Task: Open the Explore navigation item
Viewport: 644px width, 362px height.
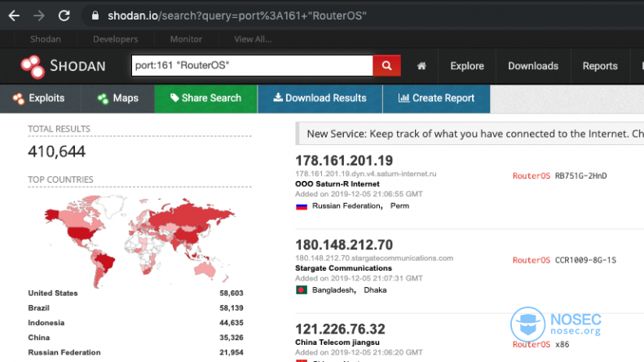Action: pyautogui.click(x=467, y=66)
